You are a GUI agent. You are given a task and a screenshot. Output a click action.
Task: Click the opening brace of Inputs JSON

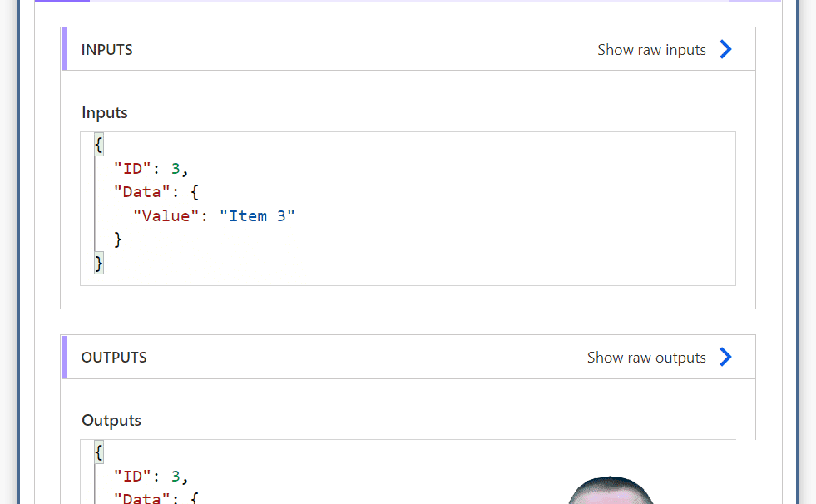point(99,145)
